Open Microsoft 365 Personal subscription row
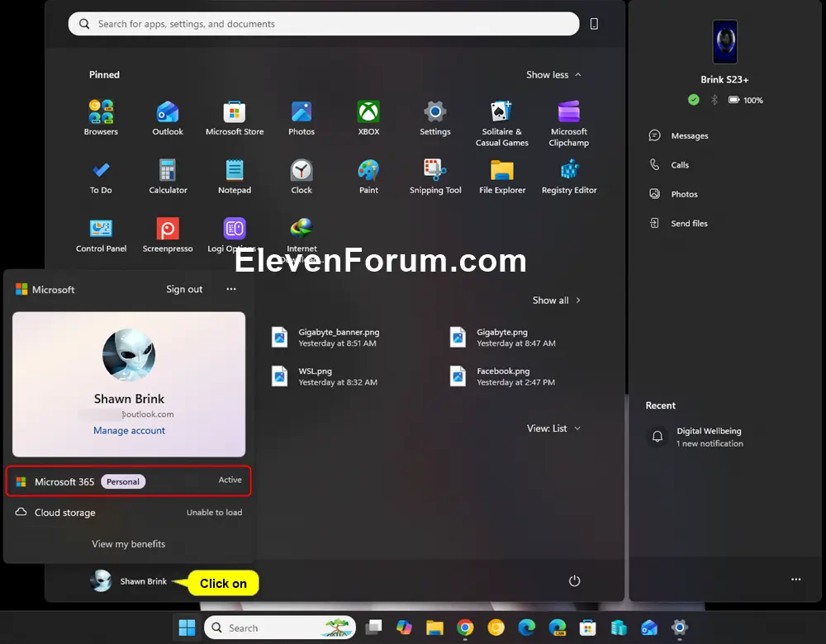Viewport: 826px width, 644px height. 129,481
